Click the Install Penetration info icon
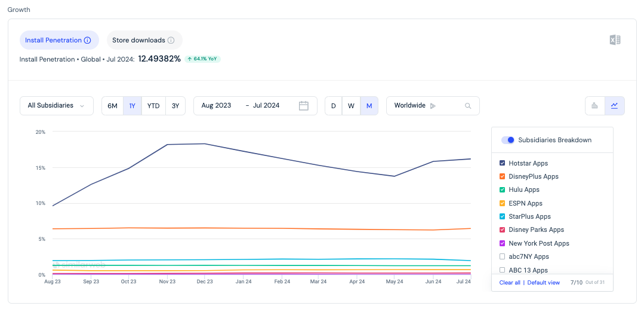Viewport: 644px width, 315px height. coord(87,40)
